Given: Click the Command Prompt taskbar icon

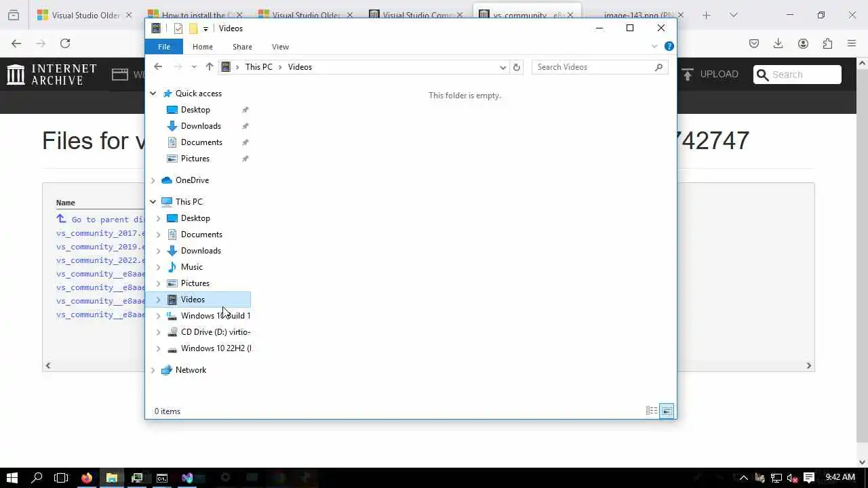Looking at the screenshot, I should (162, 478).
